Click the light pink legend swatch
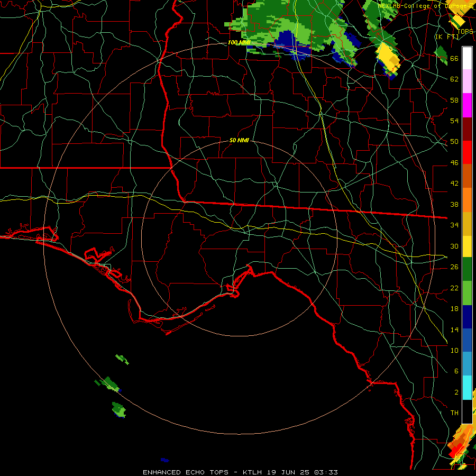 click(x=467, y=81)
